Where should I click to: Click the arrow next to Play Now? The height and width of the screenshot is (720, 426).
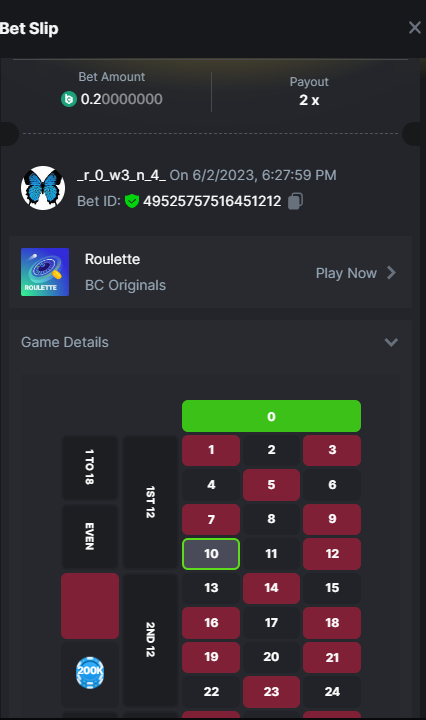(x=391, y=273)
